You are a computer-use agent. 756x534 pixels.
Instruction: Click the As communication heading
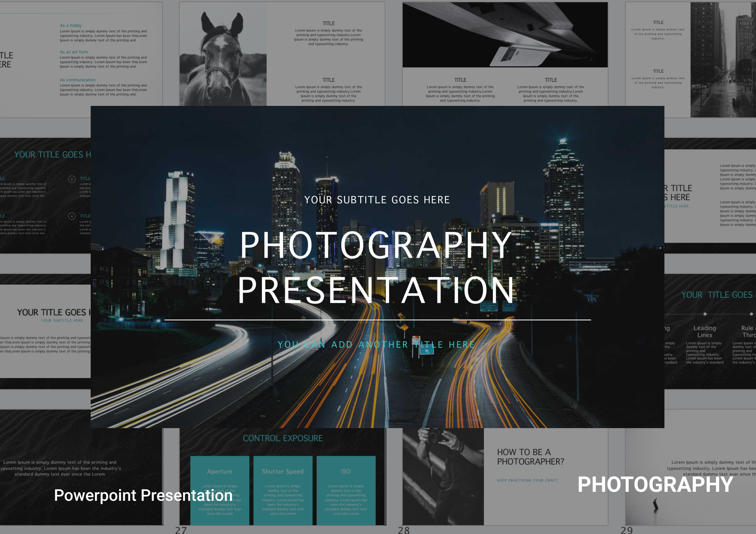(78, 80)
